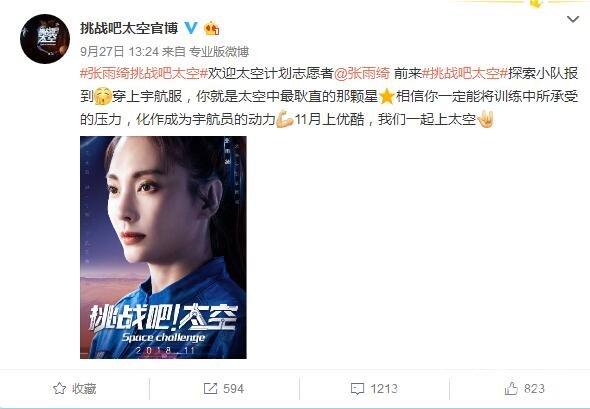This screenshot has width=590, height=409.
Task: Click the repost share icon
Action: pos(210,389)
